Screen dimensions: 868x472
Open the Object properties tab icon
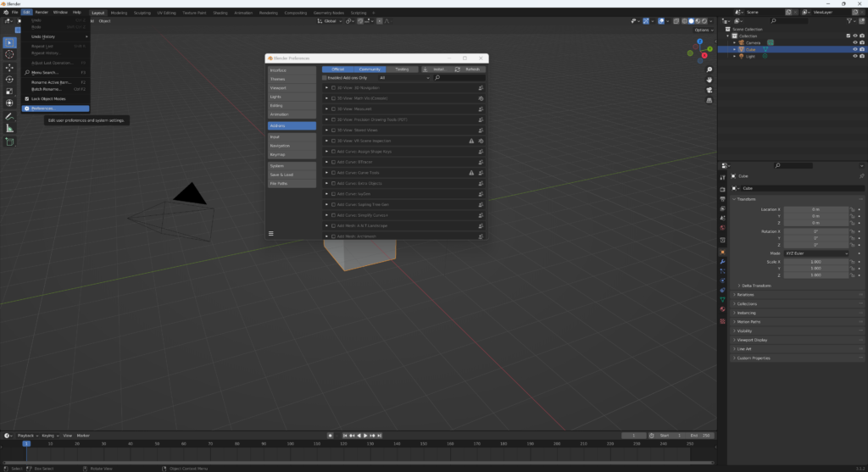click(x=722, y=253)
